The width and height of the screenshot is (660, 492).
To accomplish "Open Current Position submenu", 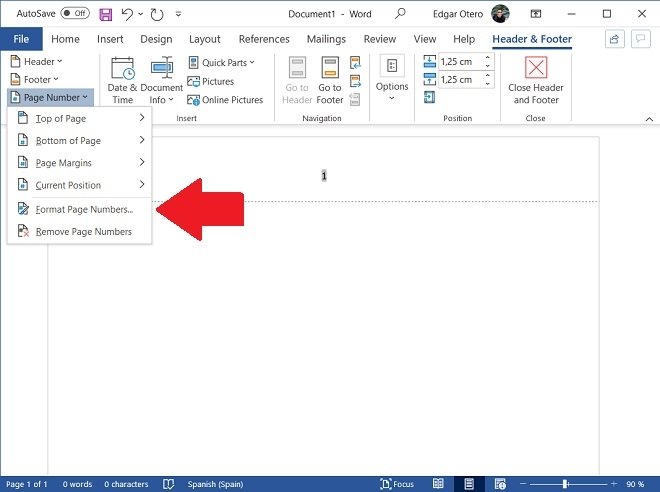I will pyautogui.click(x=80, y=185).
